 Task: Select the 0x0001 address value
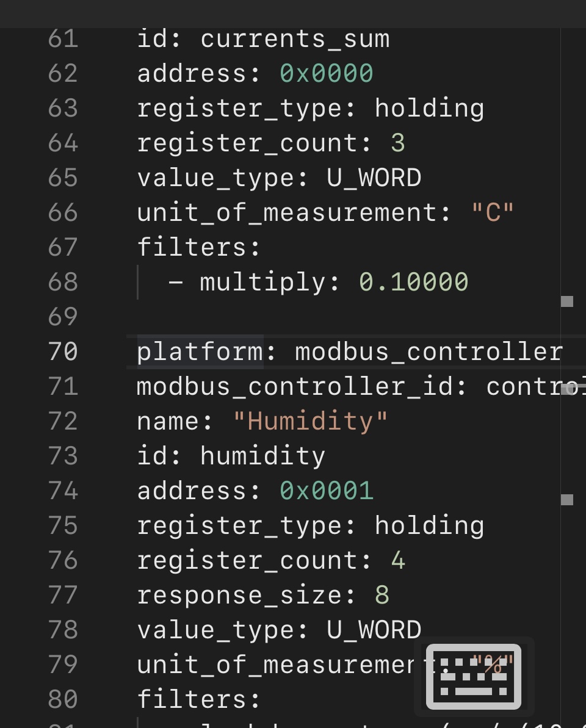point(327,491)
